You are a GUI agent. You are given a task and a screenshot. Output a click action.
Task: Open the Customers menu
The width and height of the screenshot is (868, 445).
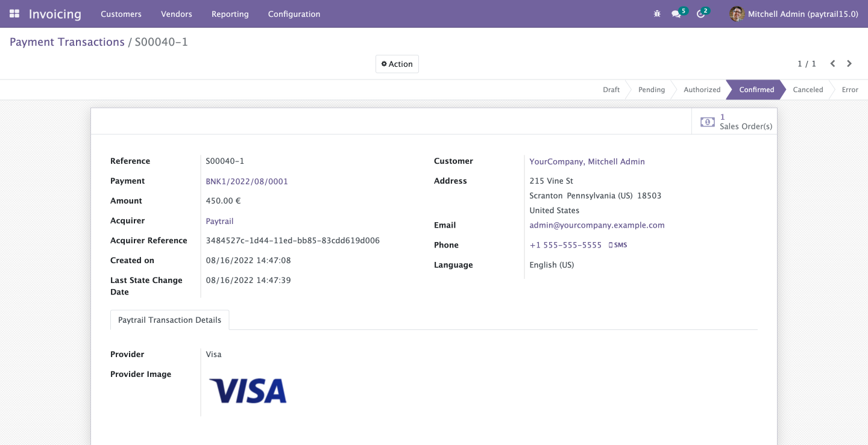coord(121,14)
